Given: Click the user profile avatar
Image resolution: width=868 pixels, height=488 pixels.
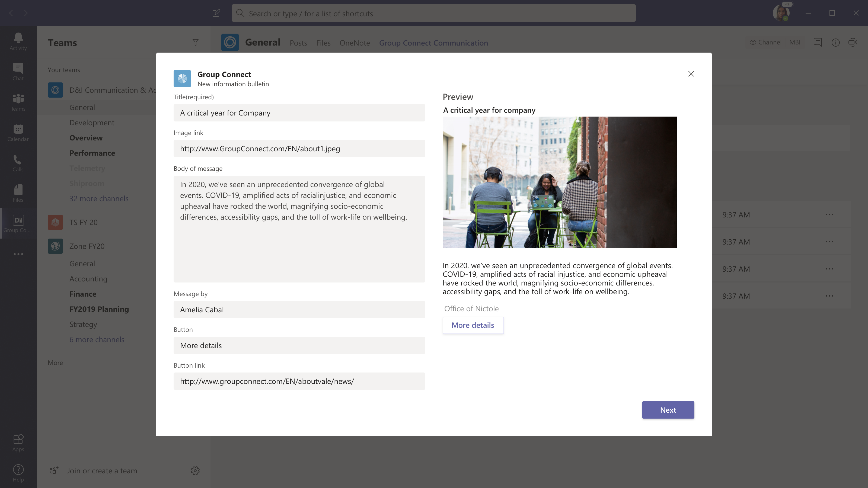Looking at the screenshot, I should click(x=781, y=13).
